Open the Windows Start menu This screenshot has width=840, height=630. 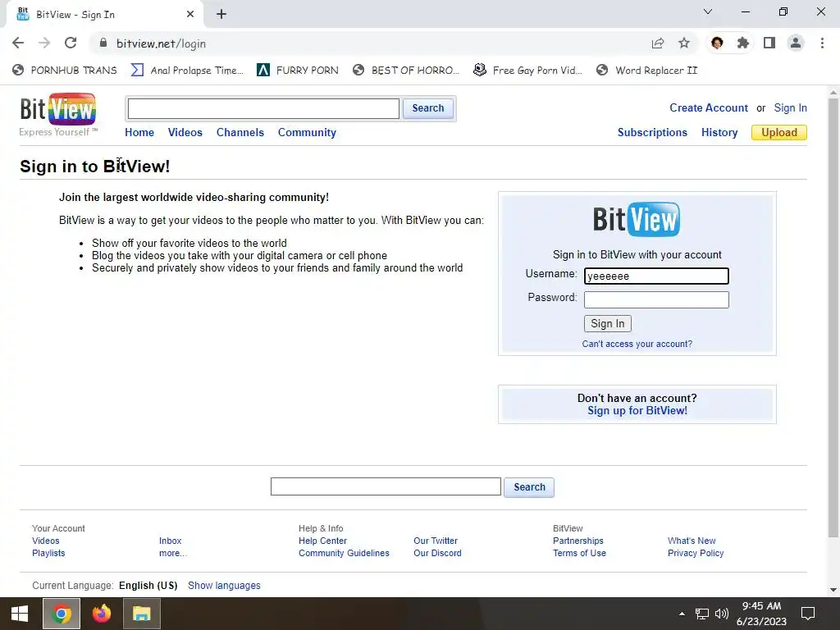[x=20, y=614]
